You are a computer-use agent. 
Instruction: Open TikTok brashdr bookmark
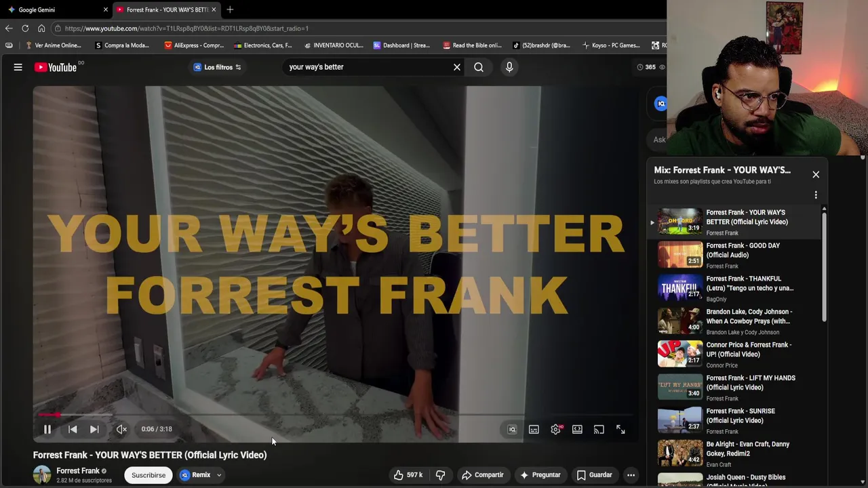click(x=541, y=45)
